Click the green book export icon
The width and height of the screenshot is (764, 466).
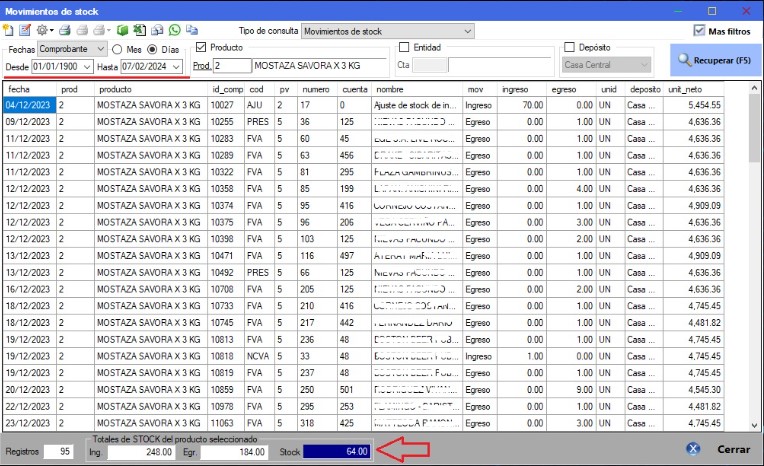pyautogui.click(x=122, y=30)
